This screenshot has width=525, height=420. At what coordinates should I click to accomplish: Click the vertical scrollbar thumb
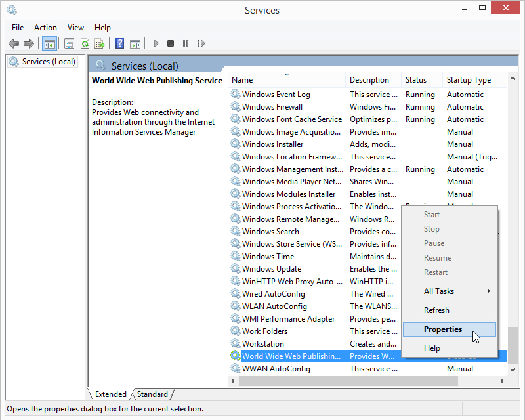pos(513,345)
